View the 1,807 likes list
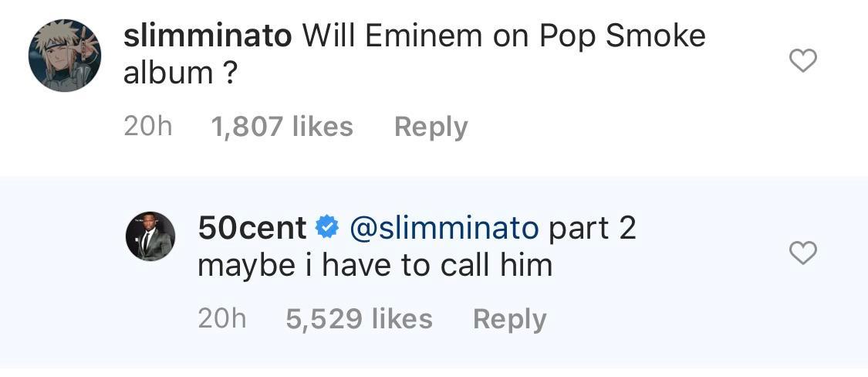Screen dimensions: 868x377 coord(282,127)
